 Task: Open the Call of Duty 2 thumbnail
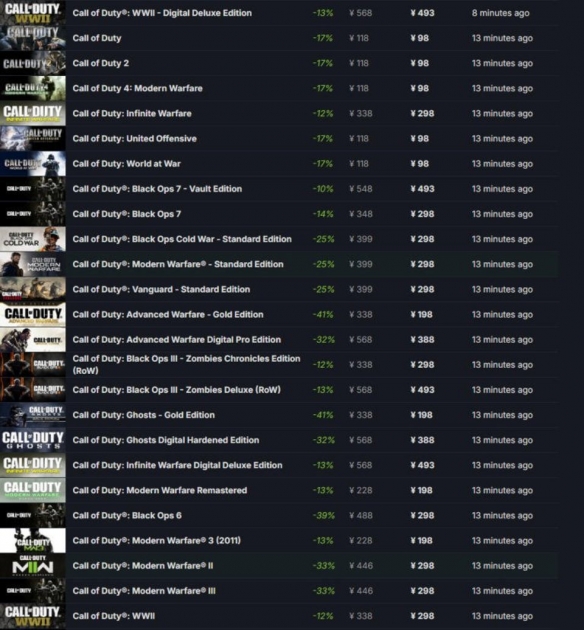(33, 63)
